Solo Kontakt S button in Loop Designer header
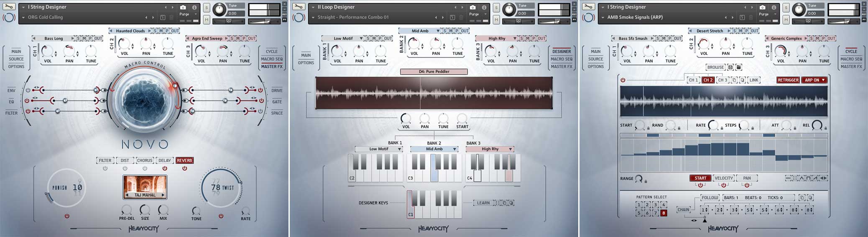 coord(496,8)
